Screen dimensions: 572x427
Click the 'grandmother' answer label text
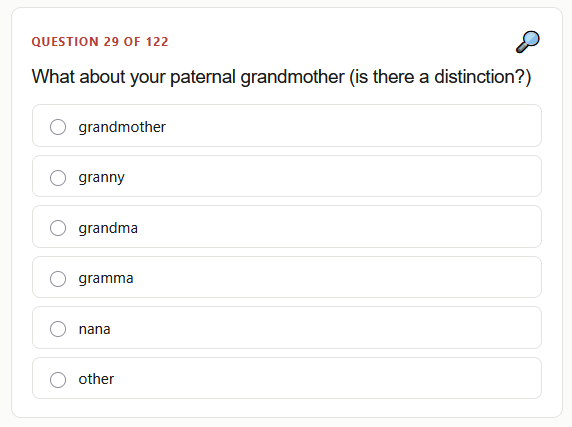tap(122, 127)
